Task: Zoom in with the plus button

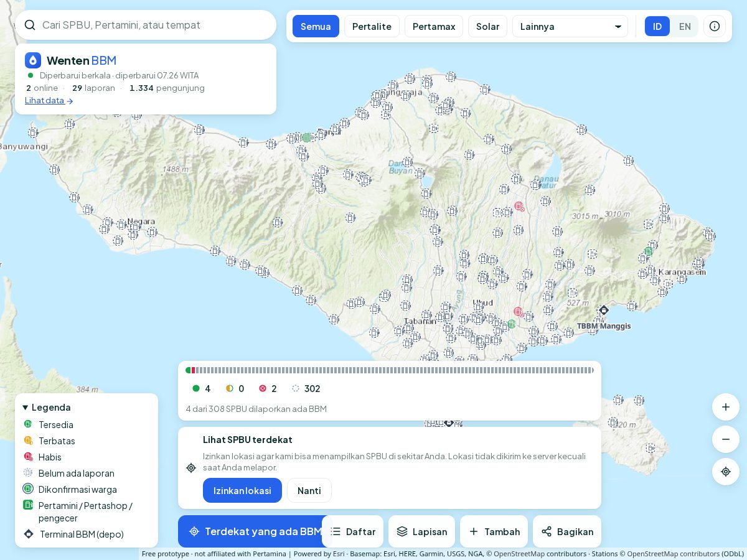Action: (x=726, y=407)
